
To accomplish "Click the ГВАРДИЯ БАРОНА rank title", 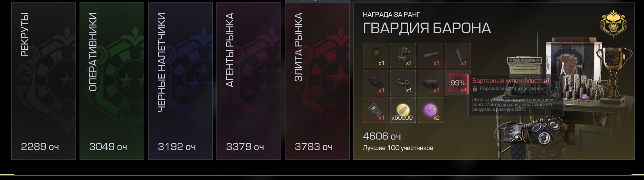I will click(427, 28).
